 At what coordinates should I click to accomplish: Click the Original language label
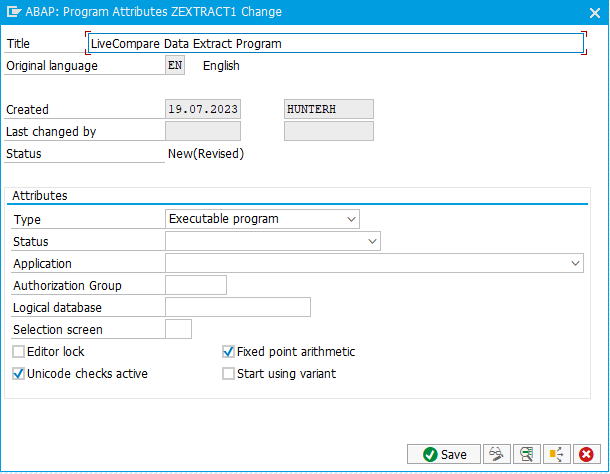tap(52, 66)
